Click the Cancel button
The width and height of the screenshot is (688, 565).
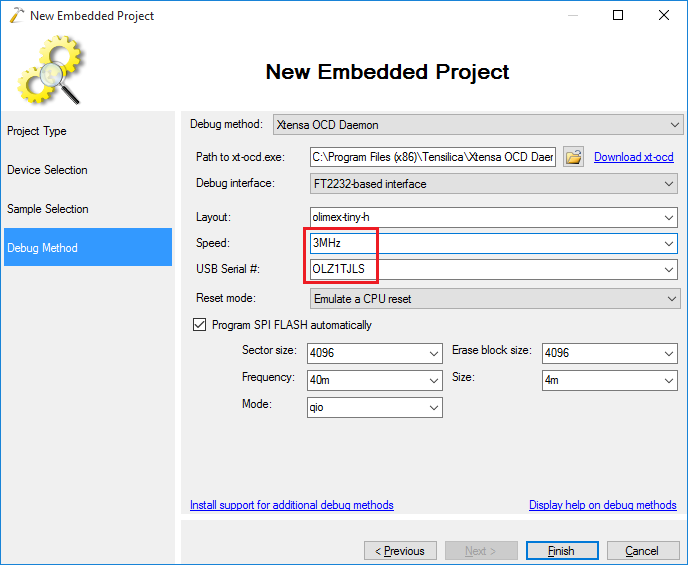tap(643, 551)
